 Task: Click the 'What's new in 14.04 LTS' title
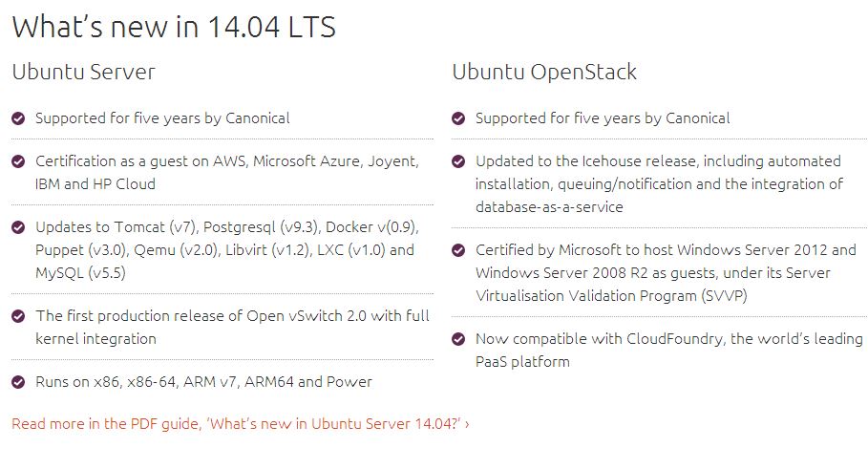click(x=174, y=27)
